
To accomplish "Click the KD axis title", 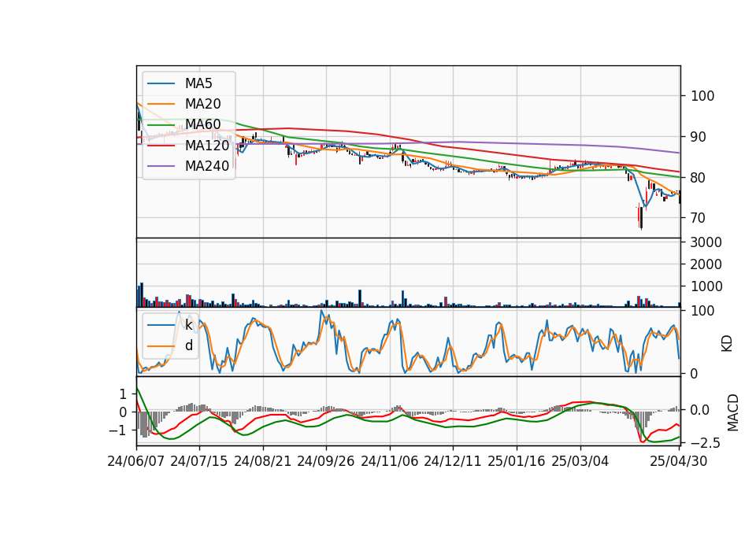I will pos(727,344).
